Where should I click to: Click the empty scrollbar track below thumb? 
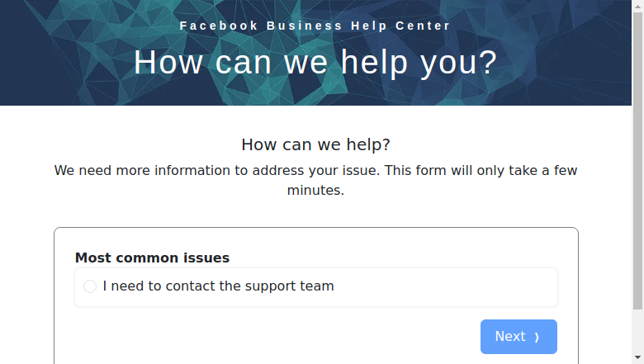(638, 331)
